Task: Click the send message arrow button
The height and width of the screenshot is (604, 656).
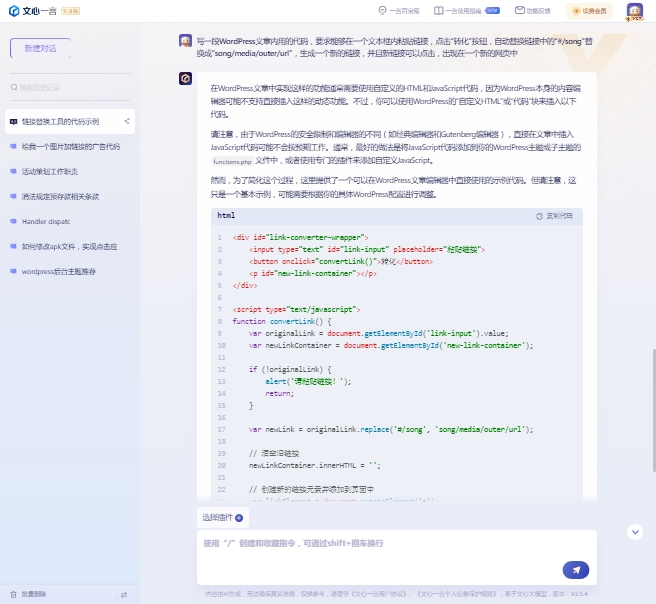Action: pyautogui.click(x=576, y=569)
